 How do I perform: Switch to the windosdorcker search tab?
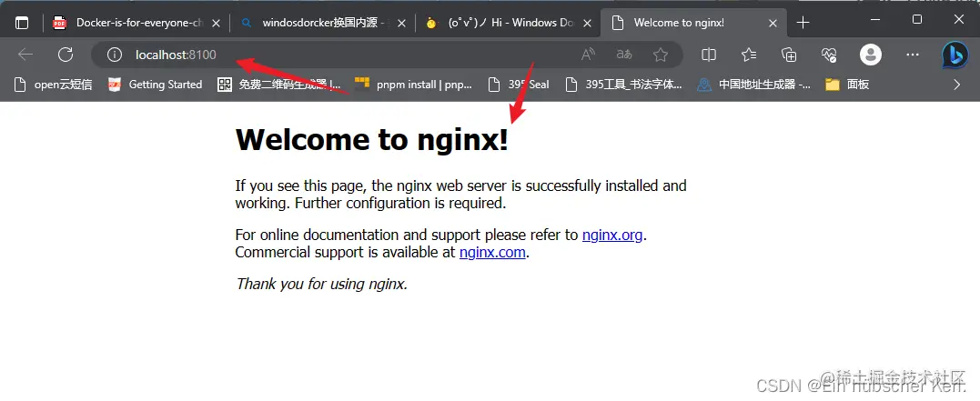tap(322, 23)
